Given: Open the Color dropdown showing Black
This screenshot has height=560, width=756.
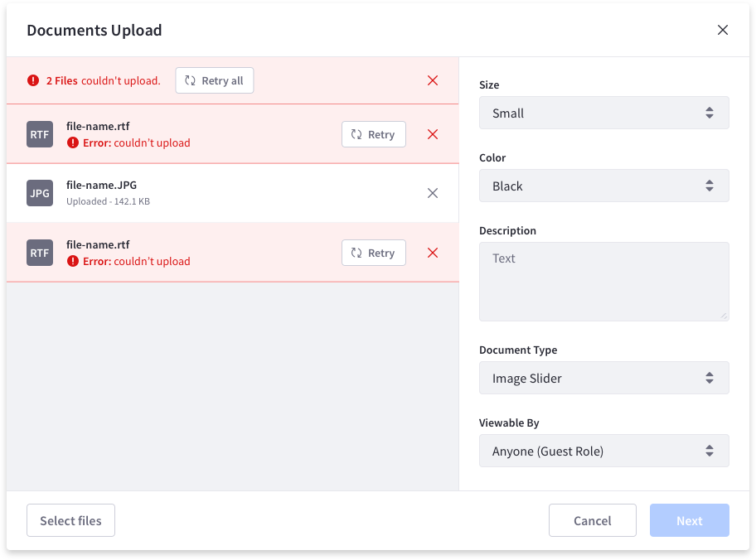Looking at the screenshot, I should coord(603,186).
